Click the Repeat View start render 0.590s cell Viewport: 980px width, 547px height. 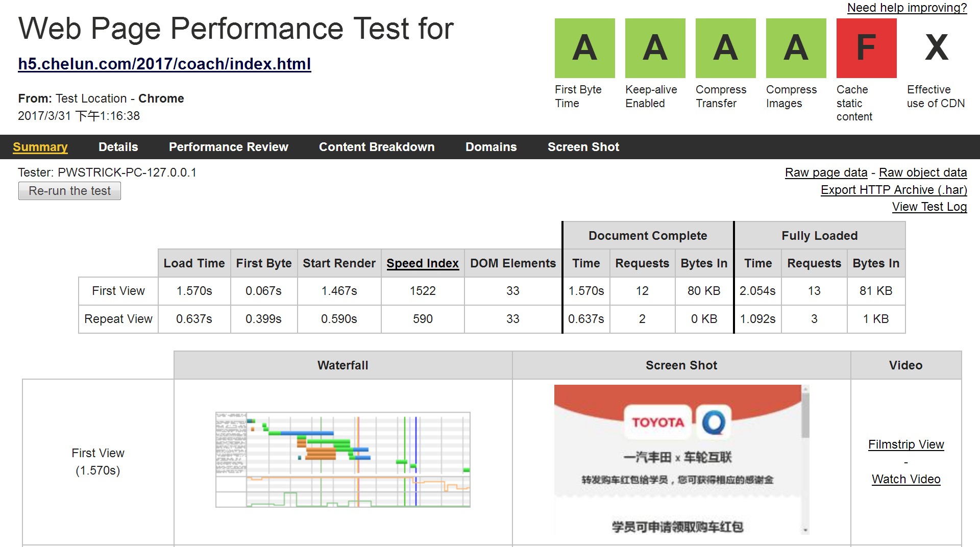coord(339,319)
